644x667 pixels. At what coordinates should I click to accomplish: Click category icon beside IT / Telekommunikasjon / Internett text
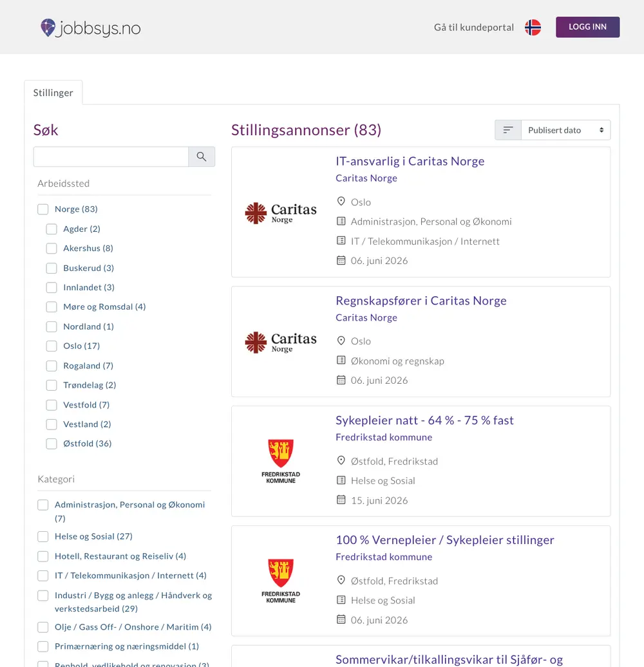point(341,241)
